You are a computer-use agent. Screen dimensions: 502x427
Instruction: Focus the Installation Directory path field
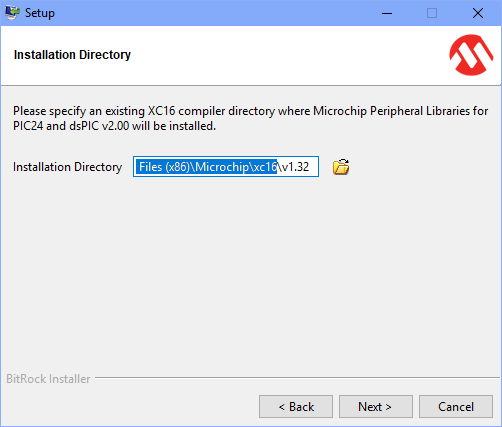[x=226, y=167]
